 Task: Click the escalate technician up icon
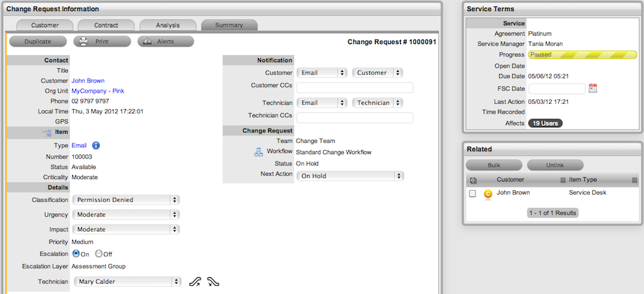click(195, 282)
